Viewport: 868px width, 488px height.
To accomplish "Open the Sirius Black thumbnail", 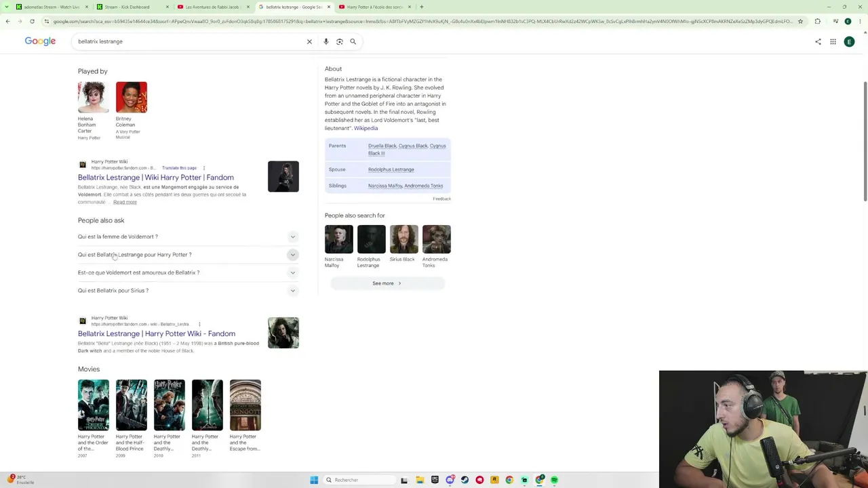I will [x=404, y=239].
